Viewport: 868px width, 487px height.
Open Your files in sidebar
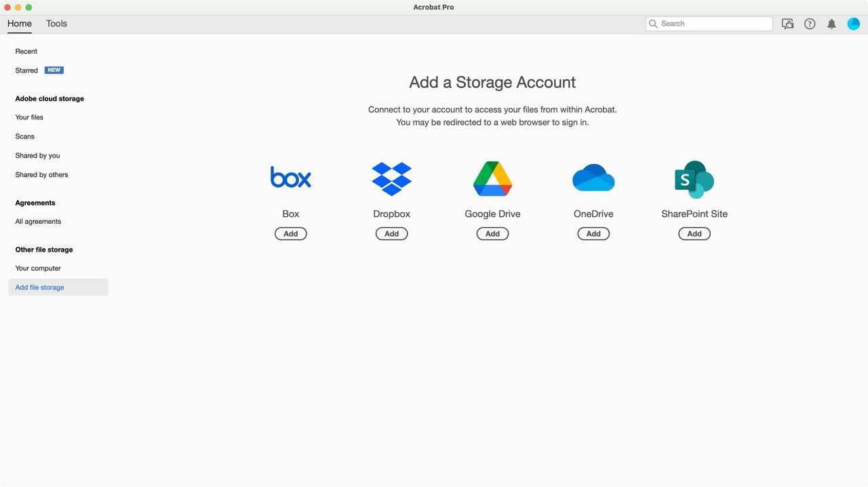click(29, 117)
